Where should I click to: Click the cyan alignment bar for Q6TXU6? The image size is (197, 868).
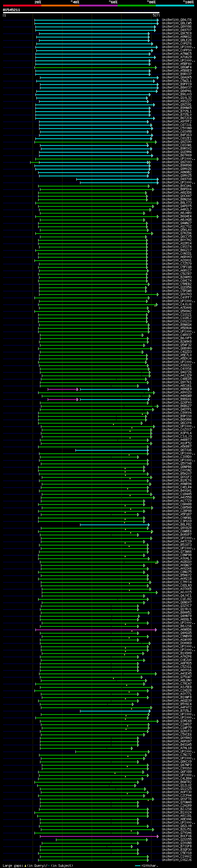[x=112, y=450]
